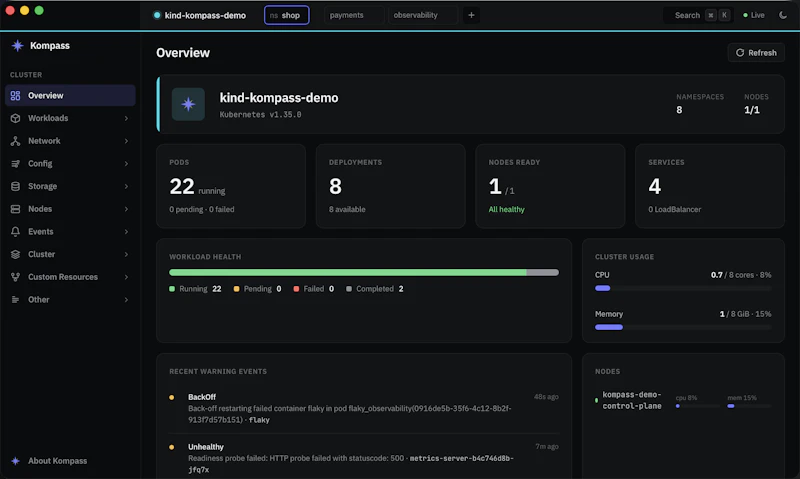Expand the Nodes section chevron
Image resolution: width=800 pixels, height=479 pixels.
click(x=126, y=209)
